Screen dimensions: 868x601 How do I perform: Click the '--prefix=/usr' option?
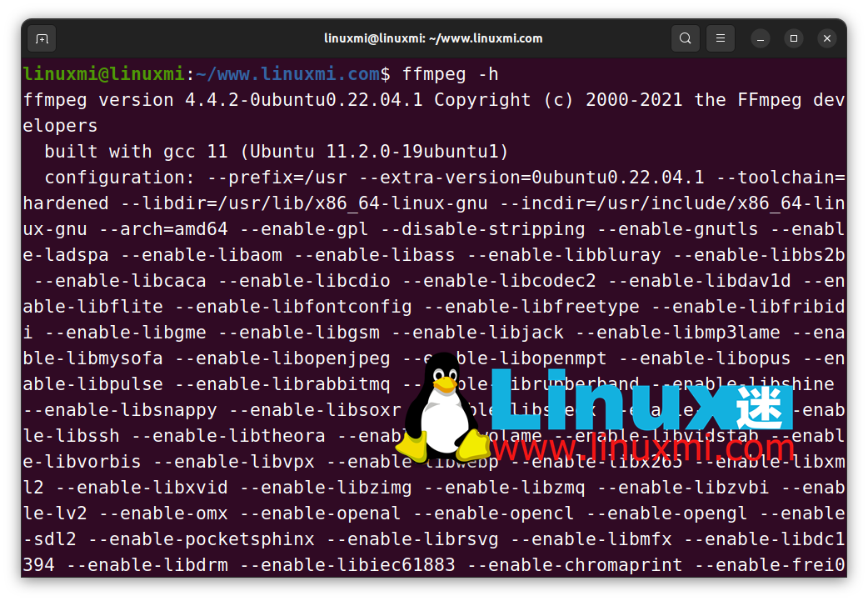tap(277, 178)
